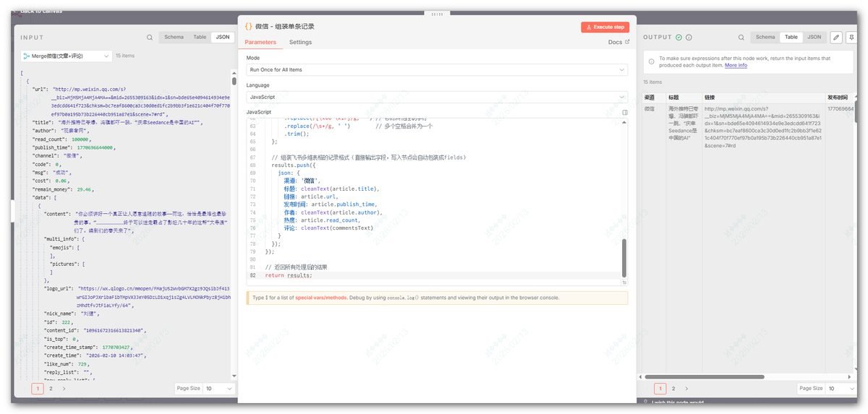Click the panel drag handle at top
Viewport: 868px width, 414px height.
click(437, 14)
